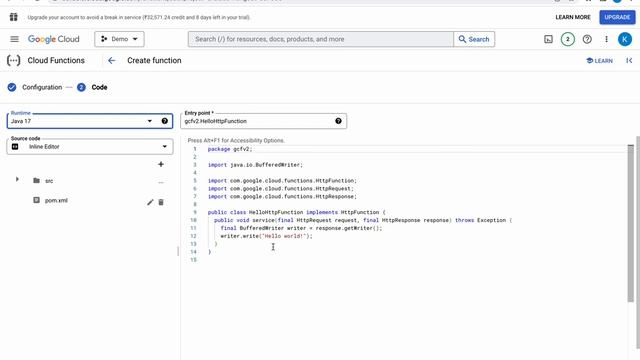Viewport: 640px width, 360px height.
Task: Add a new file with plus icon
Action: pos(161,164)
